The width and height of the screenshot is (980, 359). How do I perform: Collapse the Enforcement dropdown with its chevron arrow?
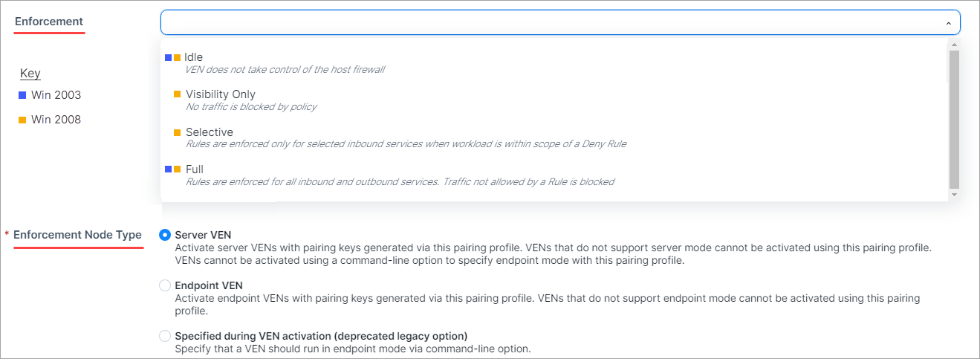click(x=948, y=23)
